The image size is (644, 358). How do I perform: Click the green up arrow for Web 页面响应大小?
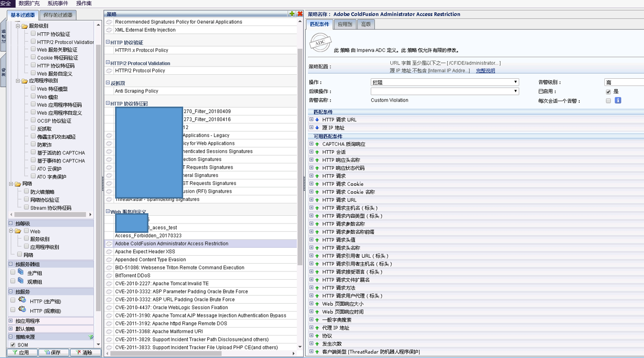pos(317,304)
